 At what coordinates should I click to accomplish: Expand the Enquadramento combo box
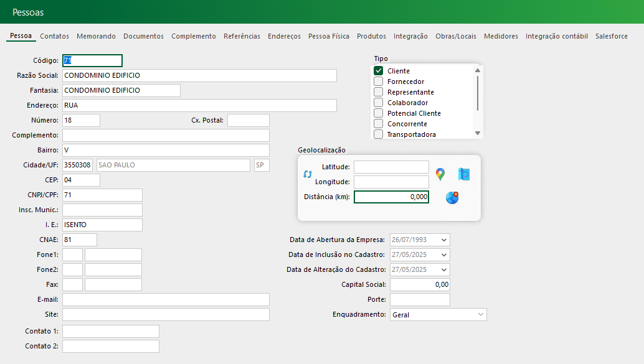pyautogui.click(x=481, y=314)
